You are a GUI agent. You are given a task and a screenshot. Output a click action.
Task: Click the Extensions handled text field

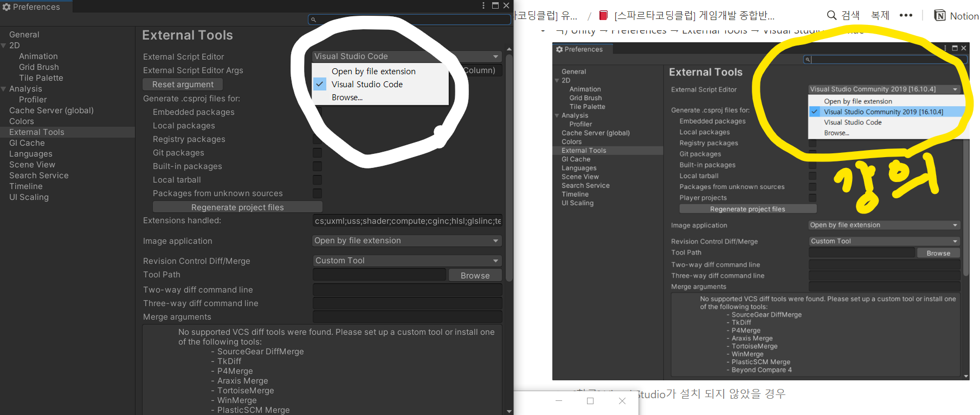tap(408, 221)
